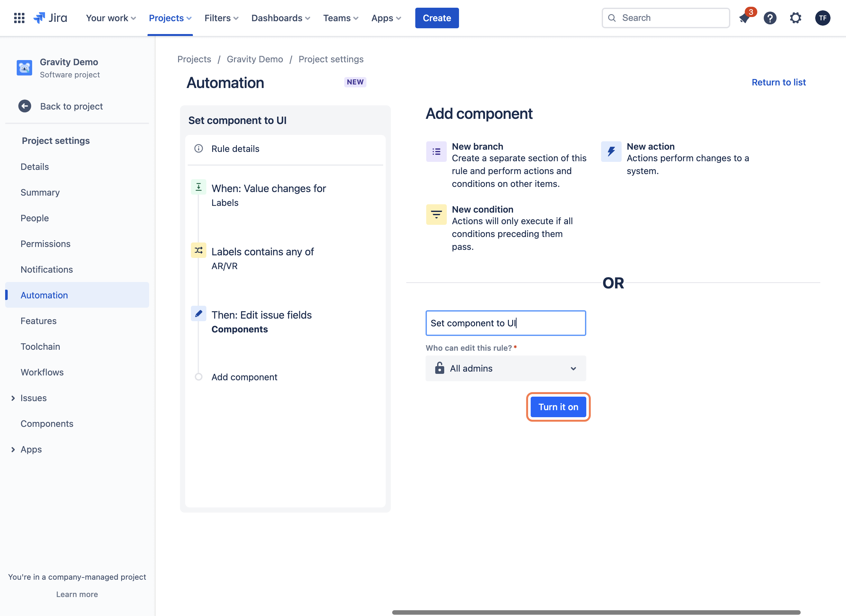Click the Project settings breadcrumb
Image resolution: width=846 pixels, height=616 pixels.
coord(331,59)
